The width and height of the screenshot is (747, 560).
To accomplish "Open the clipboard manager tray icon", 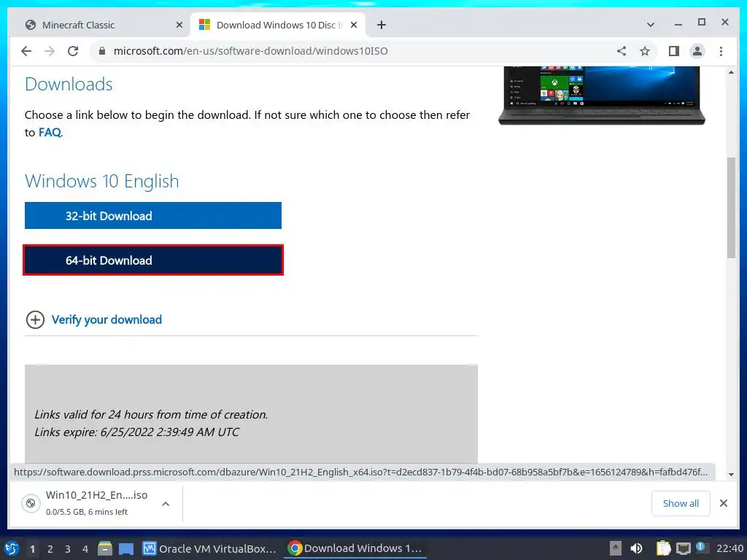I will (x=663, y=548).
